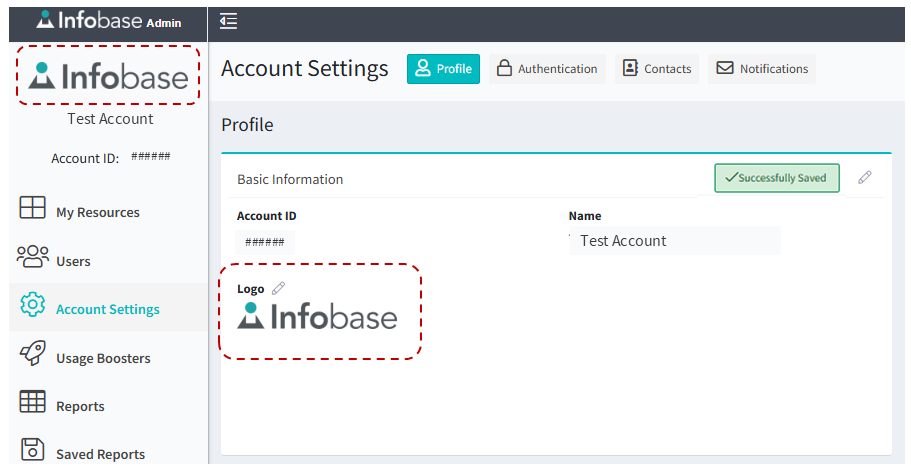
Task: Click the Users people icon
Action: tap(33, 256)
